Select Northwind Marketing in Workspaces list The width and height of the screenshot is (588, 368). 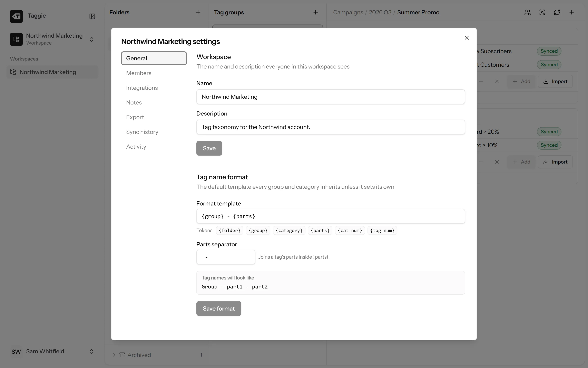coord(52,72)
